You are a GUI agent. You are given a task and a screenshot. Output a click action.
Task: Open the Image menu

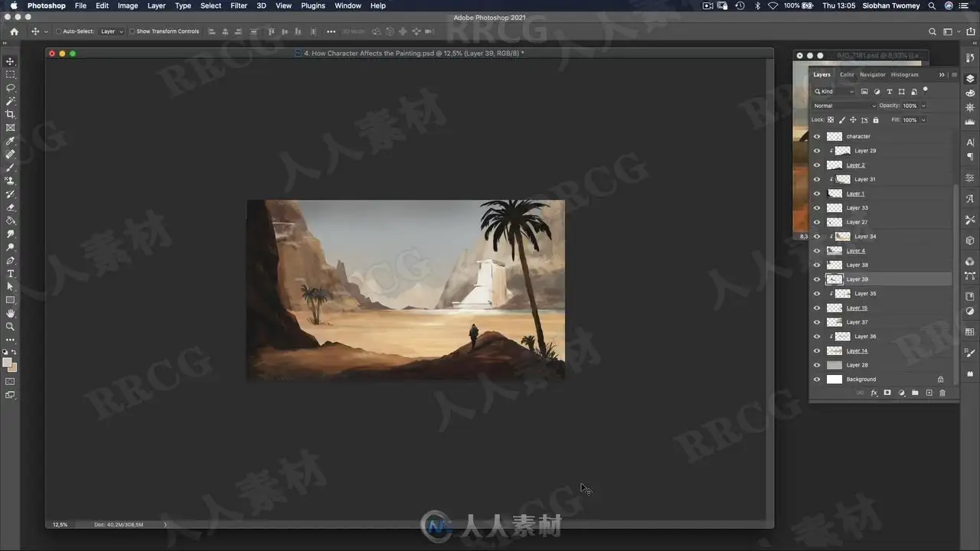click(128, 5)
